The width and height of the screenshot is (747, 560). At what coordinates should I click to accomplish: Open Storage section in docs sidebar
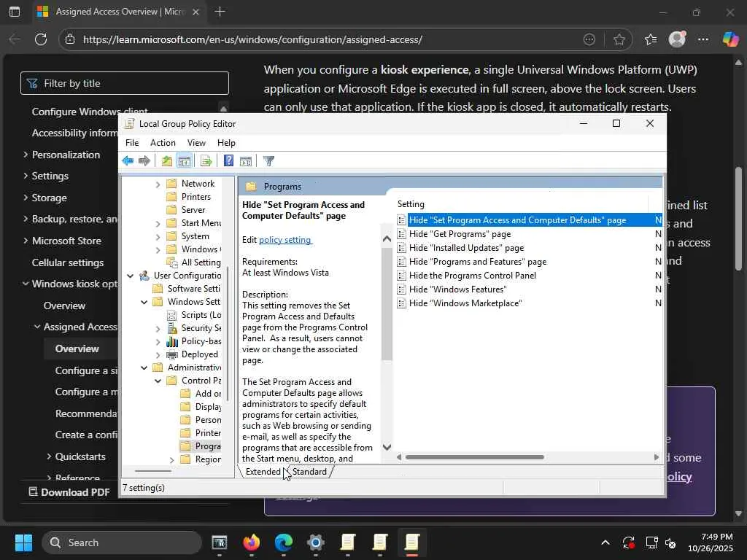[x=49, y=198]
